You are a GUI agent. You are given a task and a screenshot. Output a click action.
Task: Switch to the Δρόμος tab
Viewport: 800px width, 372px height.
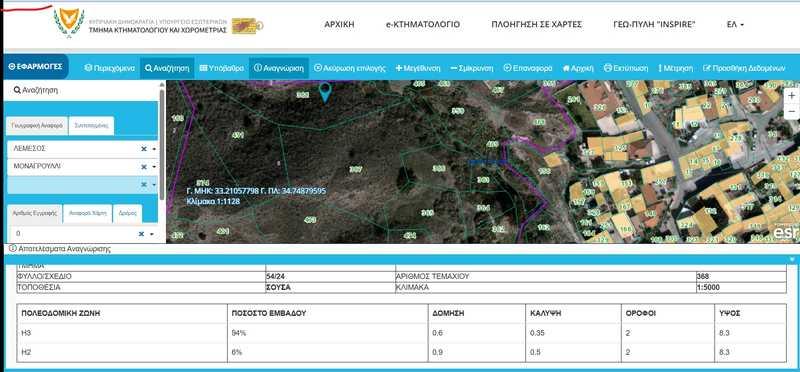click(127, 213)
